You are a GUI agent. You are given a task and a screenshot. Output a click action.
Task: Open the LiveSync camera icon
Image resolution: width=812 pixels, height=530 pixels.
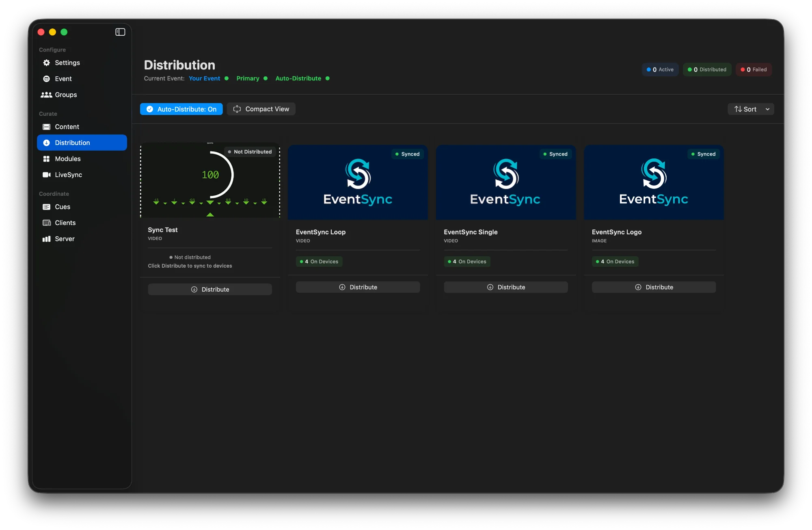[47, 175]
